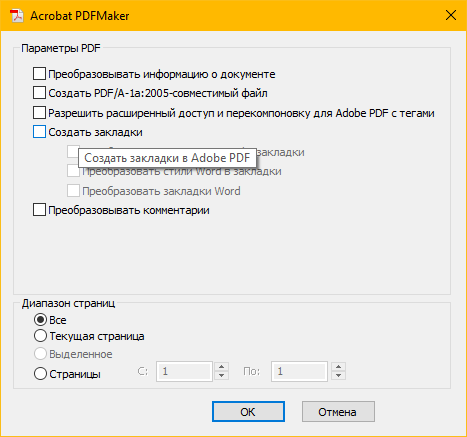Click the Acrobat PDFMaker title bar icon
This screenshot has width=467, height=437.
16,16
